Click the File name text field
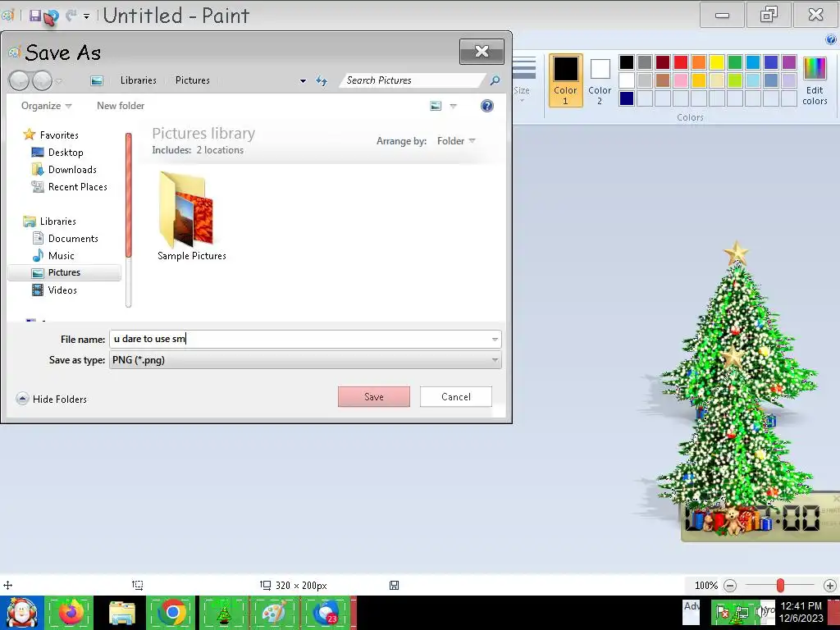Viewport: 840px width, 630px height. [300, 339]
